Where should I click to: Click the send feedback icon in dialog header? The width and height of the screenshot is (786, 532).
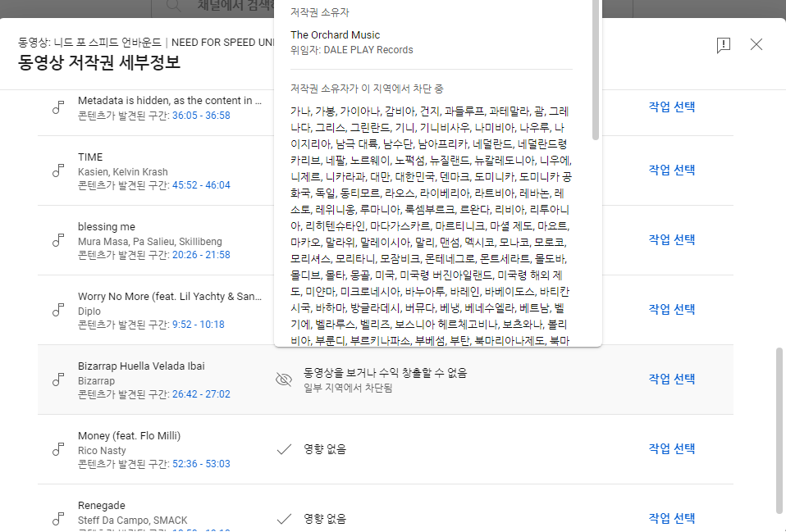pyautogui.click(x=723, y=45)
